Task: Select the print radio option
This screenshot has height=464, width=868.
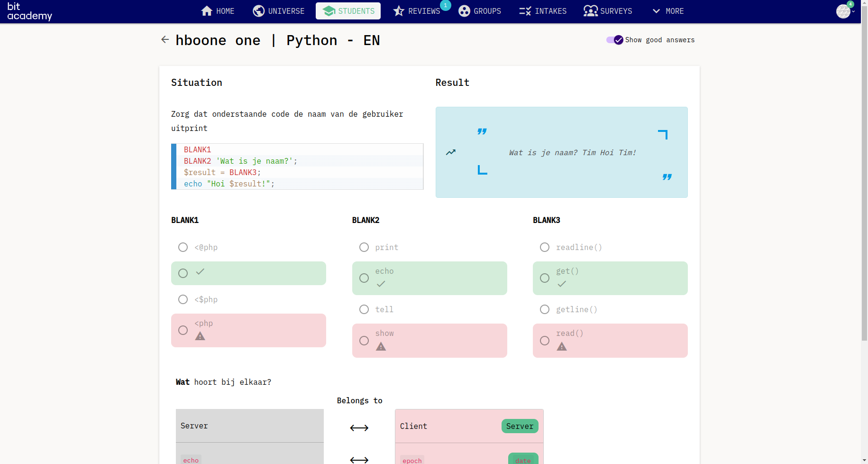Action: coord(364,247)
